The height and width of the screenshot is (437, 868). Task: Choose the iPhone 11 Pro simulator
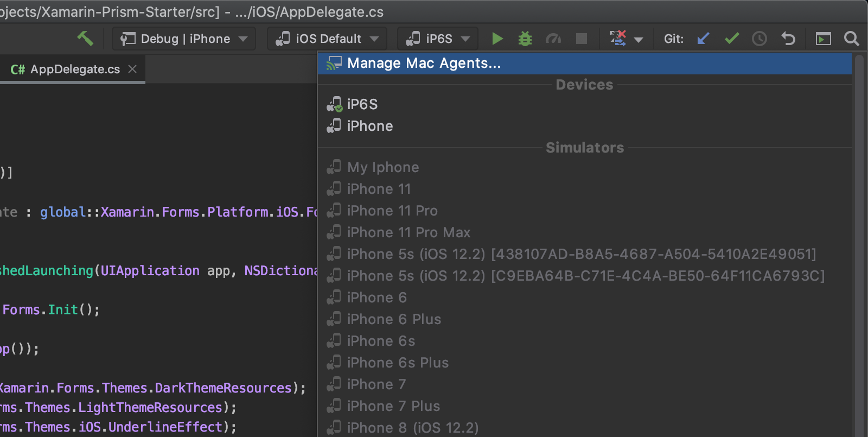584,211
